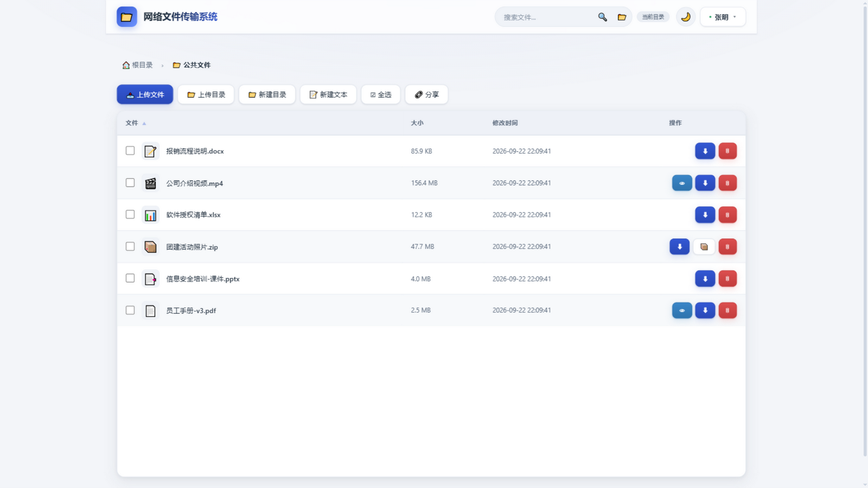Click 上传目录 button

206,94
